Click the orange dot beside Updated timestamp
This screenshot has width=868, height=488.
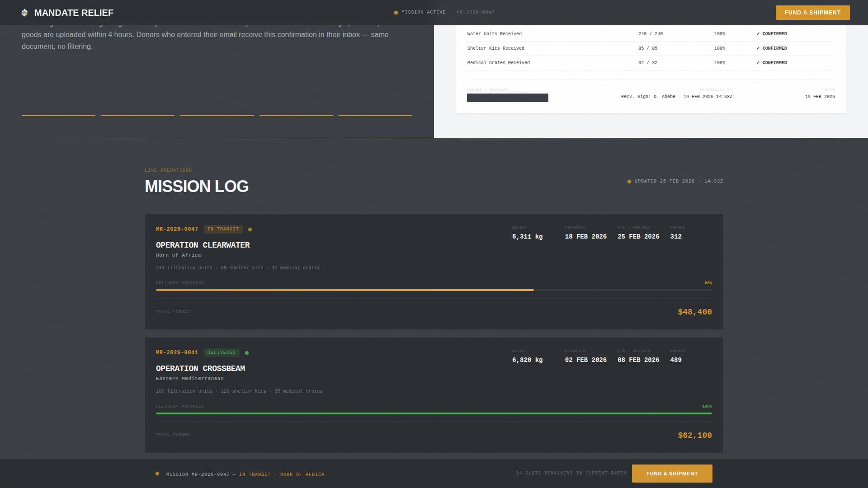[629, 182]
